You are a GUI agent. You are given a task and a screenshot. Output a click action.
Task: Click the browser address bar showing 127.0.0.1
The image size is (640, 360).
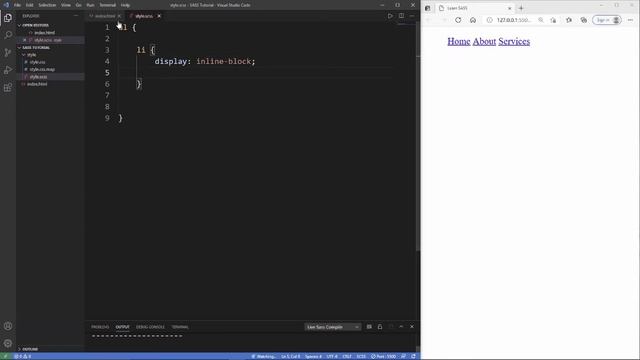[514, 20]
